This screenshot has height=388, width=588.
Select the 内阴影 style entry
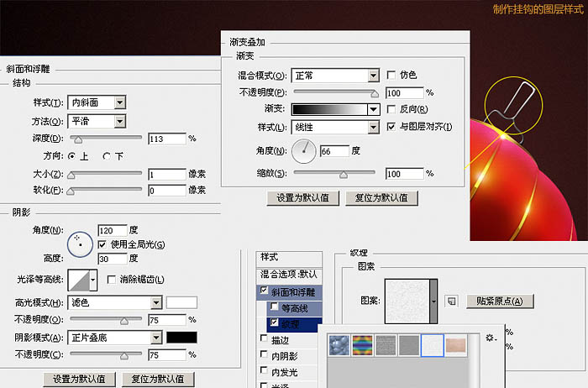coord(285,356)
